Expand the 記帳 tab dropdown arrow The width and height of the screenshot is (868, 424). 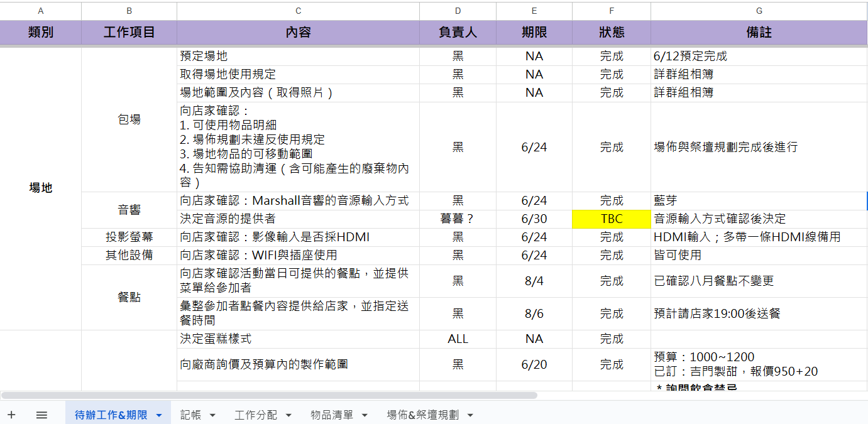click(x=212, y=415)
